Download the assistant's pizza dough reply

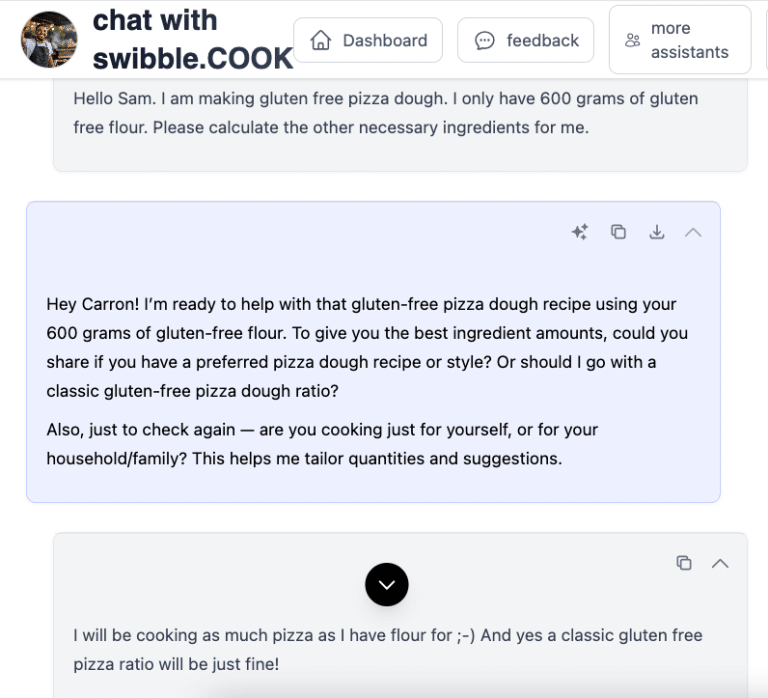(x=657, y=232)
